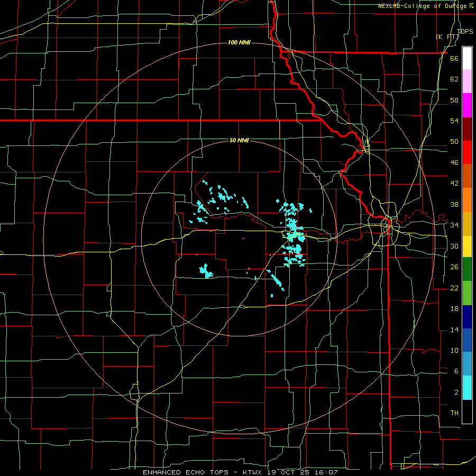This screenshot has height=476, width=476.
Task: Click the legend value "54"
Action: pyautogui.click(x=454, y=121)
